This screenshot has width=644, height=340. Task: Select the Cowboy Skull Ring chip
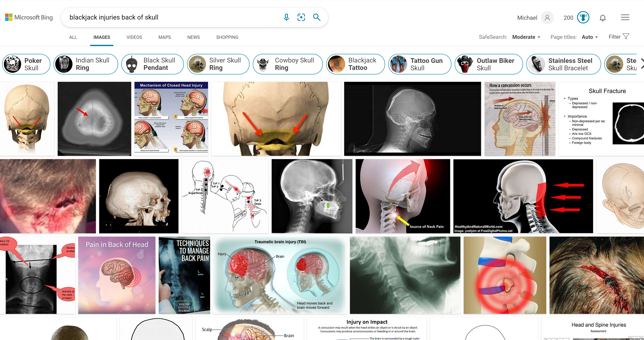click(287, 64)
